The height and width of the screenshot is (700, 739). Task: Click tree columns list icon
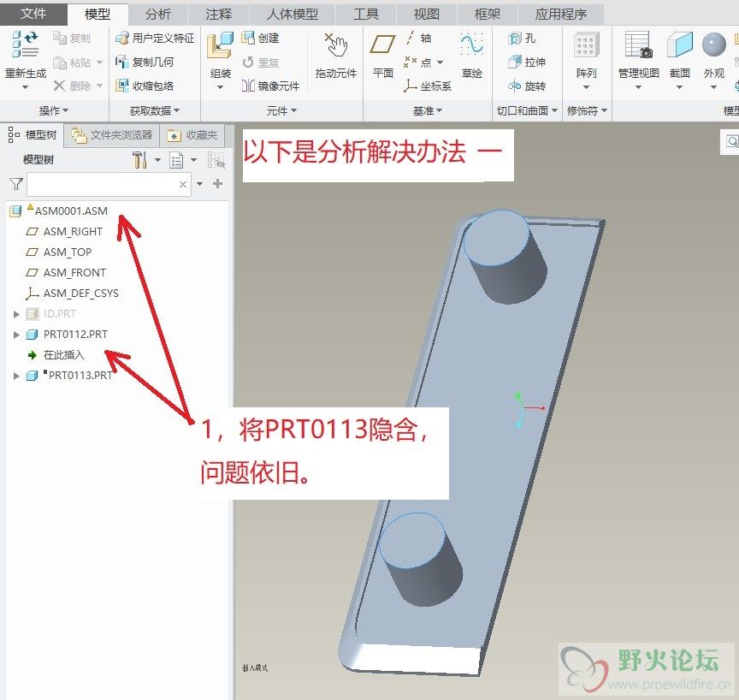click(176, 160)
